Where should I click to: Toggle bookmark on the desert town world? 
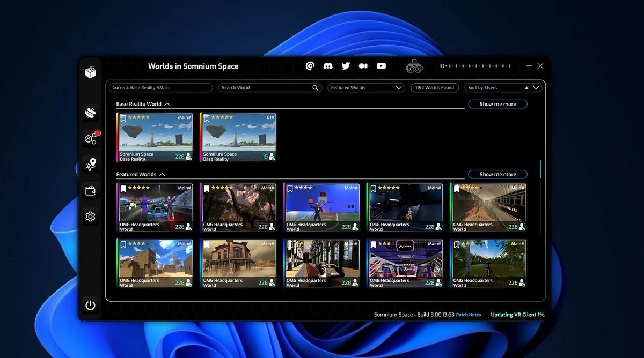coord(123,244)
